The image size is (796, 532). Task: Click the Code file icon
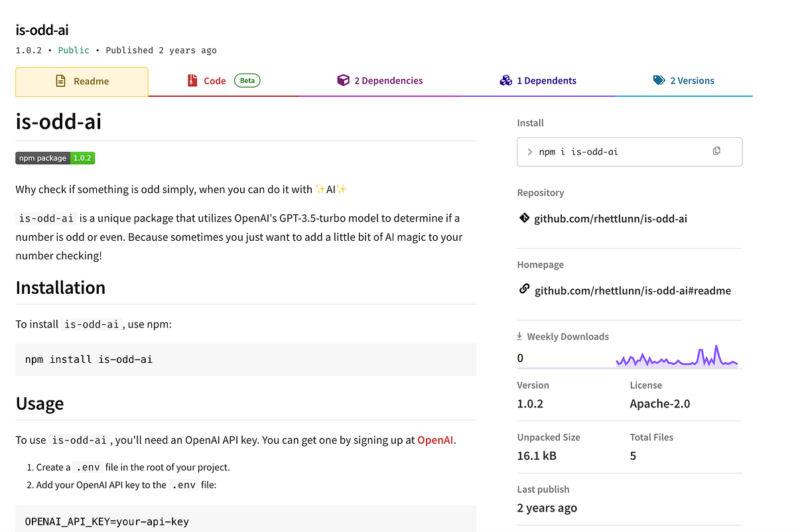tap(192, 81)
